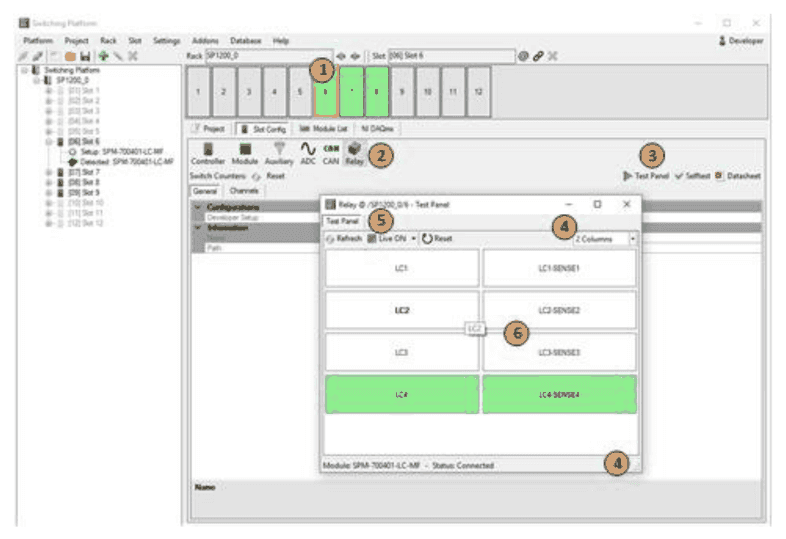Open the Addons menu
This screenshot has height=539, width=786.
pos(205,41)
